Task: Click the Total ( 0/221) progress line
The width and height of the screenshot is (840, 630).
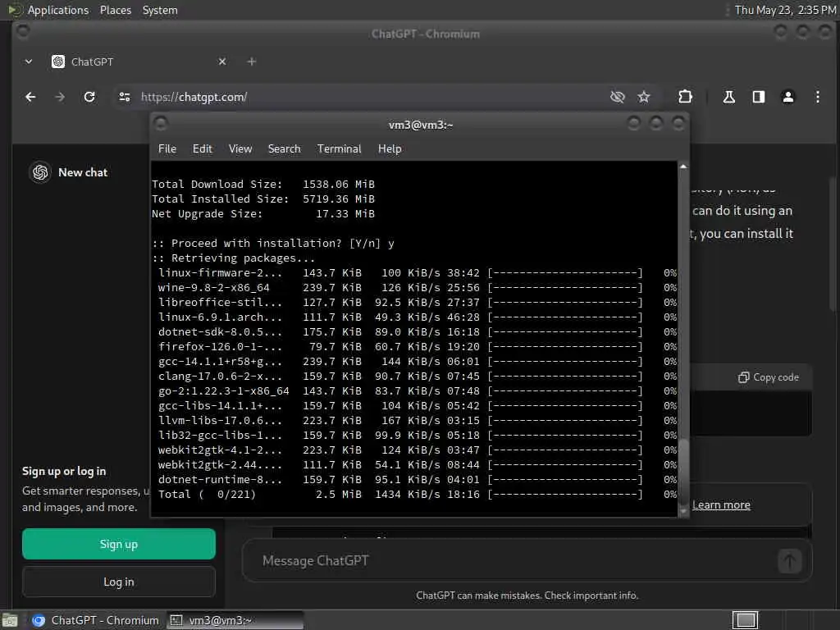Action: pos(418,495)
